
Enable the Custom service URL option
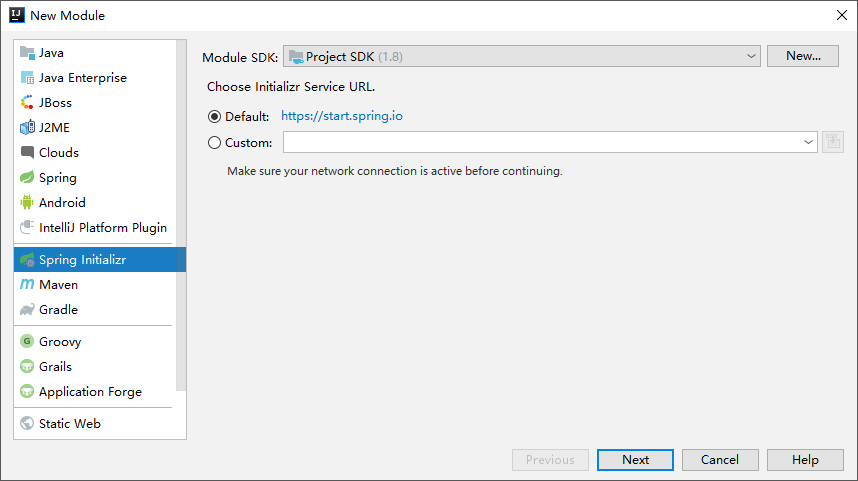(x=214, y=143)
